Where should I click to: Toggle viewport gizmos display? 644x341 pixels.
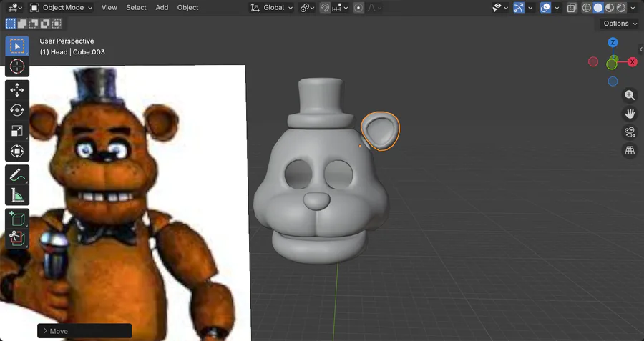click(x=519, y=7)
